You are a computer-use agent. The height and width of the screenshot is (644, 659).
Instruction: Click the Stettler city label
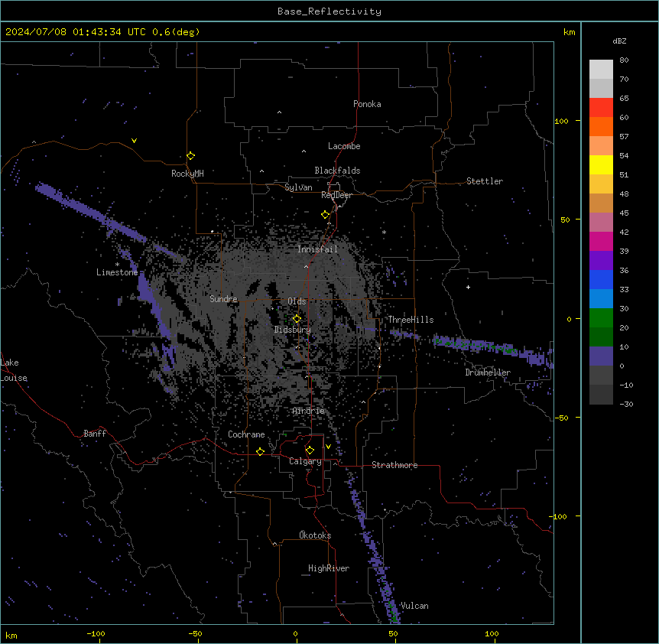[x=485, y=181]
